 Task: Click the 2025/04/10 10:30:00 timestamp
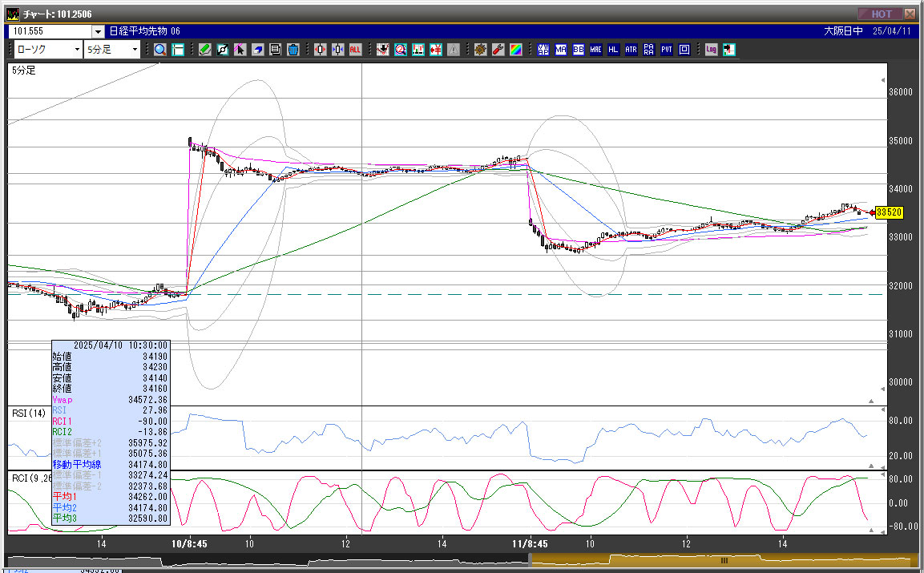[121, 345]
